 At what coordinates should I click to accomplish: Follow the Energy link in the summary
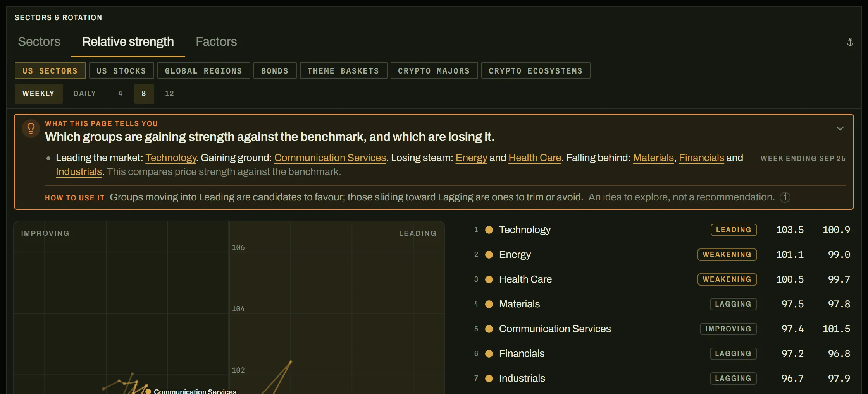pyautogui.click(x=471, y=158)
